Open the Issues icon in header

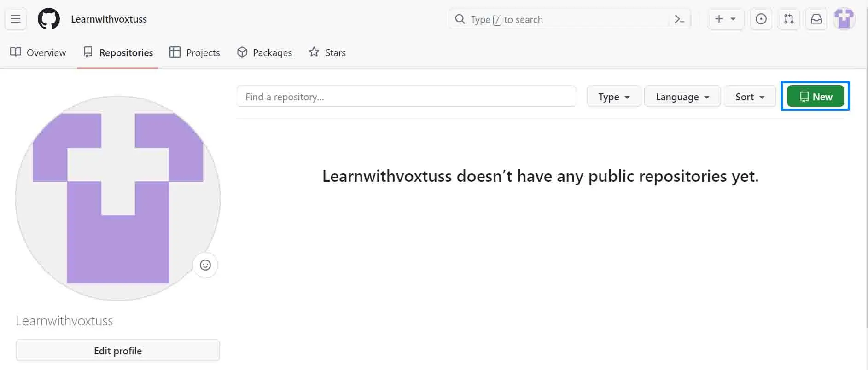coord(761,19)
